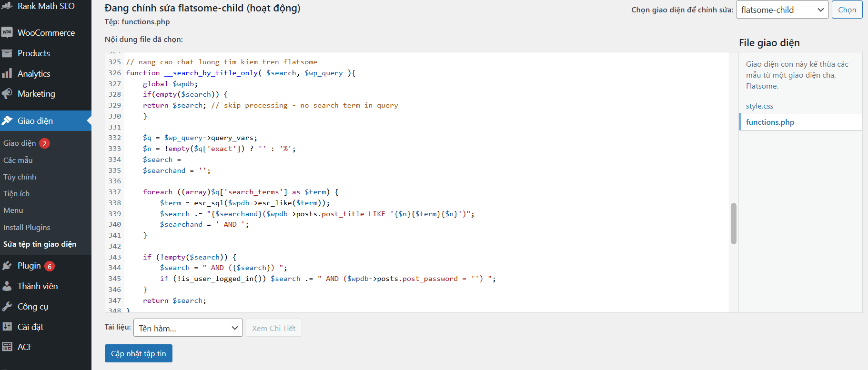Click 'Tệp: functions.php' heading text
This screenshot has width=868, height=370.
click(137, 21)
